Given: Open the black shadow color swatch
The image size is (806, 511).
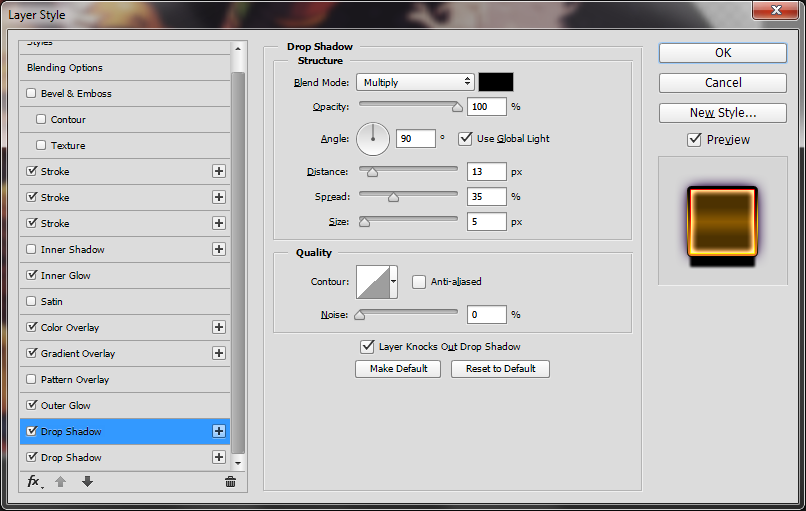Looking at the screenshot, I should 496,82.
